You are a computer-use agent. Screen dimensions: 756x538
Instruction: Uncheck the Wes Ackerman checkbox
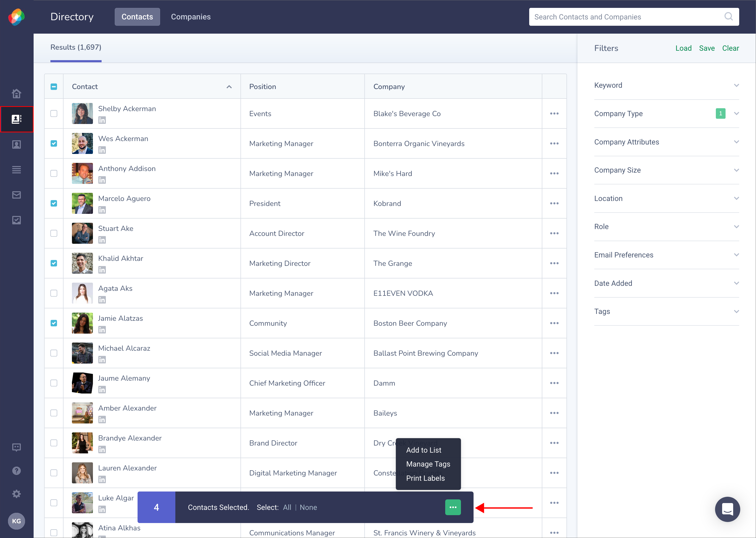pyautogui.click(x=54, y=143)
